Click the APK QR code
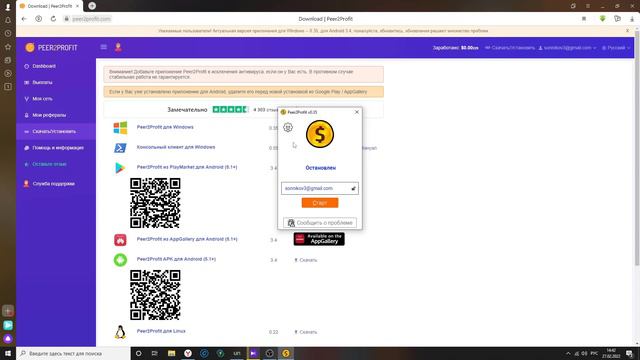640x360 pixels. click(x=155, y=295)
